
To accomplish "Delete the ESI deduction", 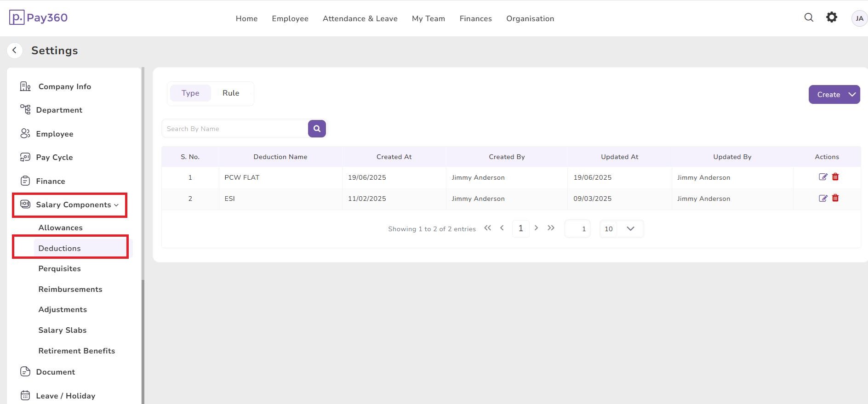I will pos(835,198).
